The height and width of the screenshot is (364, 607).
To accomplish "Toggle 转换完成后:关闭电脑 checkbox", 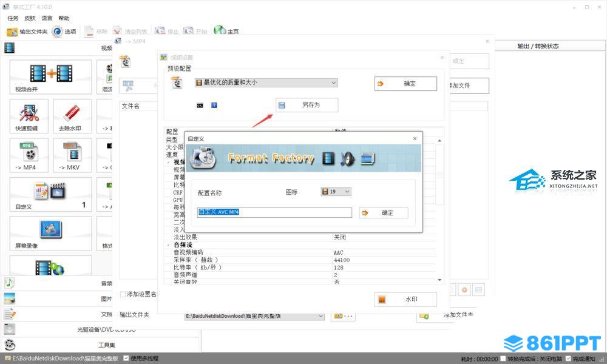I will (503, 359).
